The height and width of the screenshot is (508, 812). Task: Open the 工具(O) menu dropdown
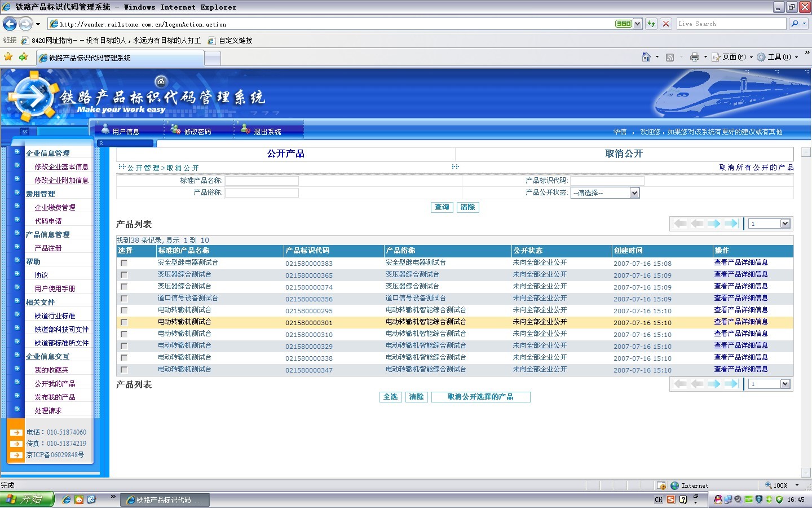796,58
